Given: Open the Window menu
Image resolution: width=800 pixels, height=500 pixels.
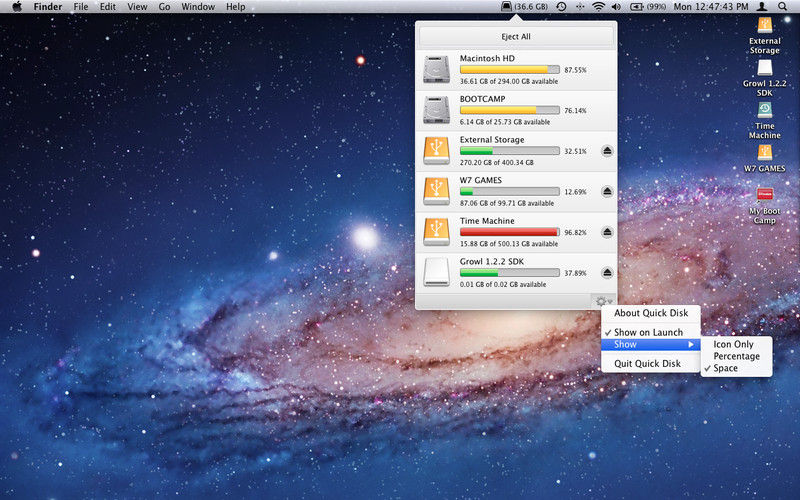Looking at the screenshot, I should [198, 7].
